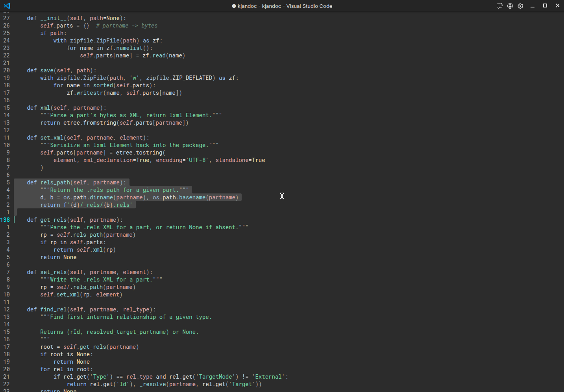
Task: Click docstring 'Serialize an lxml Element back into the package.'
Action: click(129, 145)
